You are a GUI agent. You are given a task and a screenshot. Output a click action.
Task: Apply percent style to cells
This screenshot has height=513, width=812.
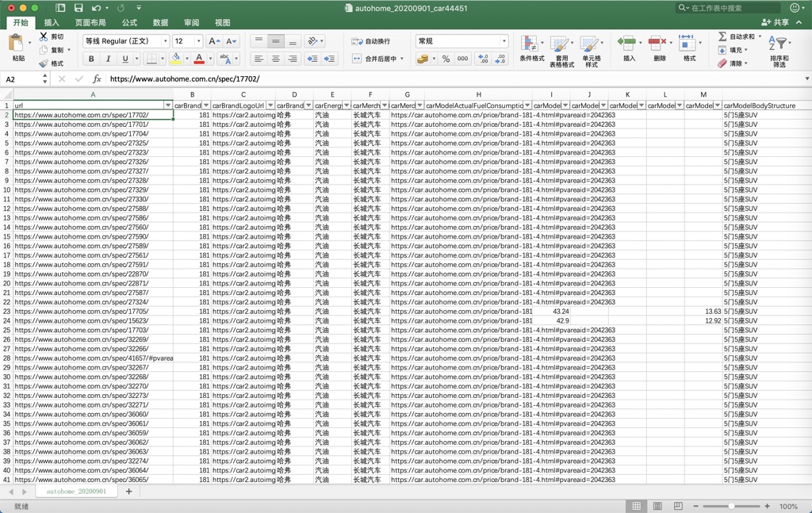click(x=446, y=59)
